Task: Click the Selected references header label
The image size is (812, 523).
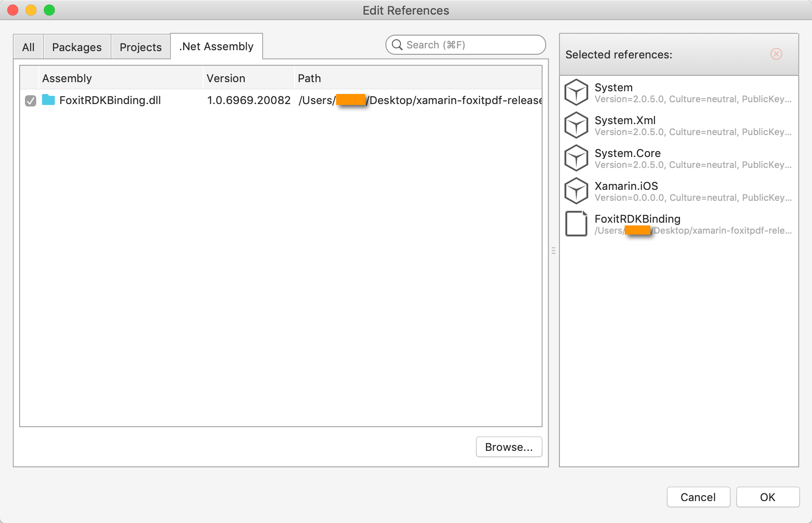Action: tap(619, 55)
